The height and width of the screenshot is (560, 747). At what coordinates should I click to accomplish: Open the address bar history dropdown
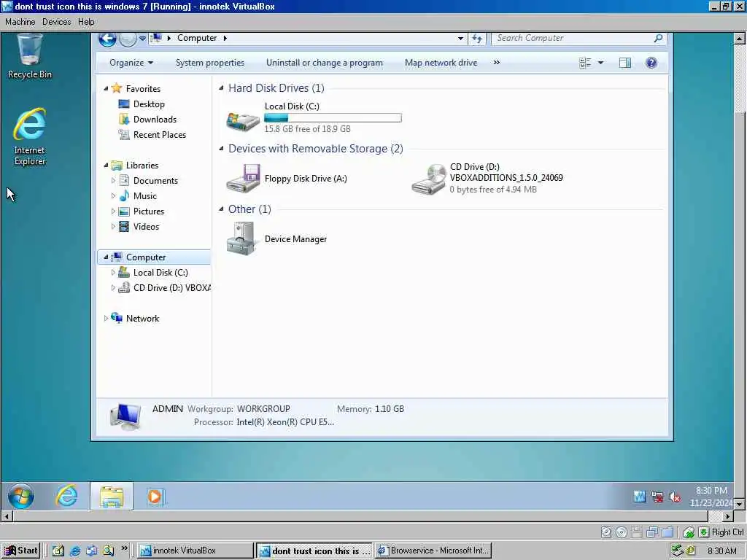pos(460,39)
